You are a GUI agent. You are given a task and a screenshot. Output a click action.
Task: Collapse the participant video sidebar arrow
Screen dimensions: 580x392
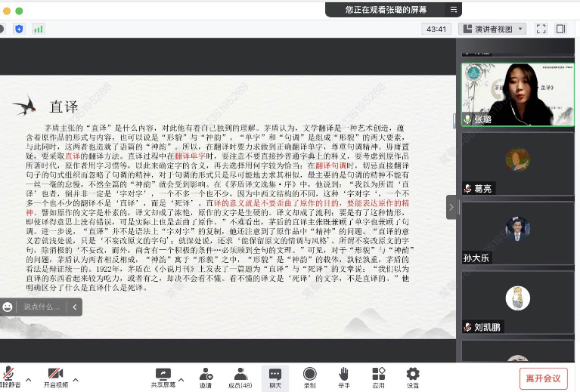click(451, 207)
